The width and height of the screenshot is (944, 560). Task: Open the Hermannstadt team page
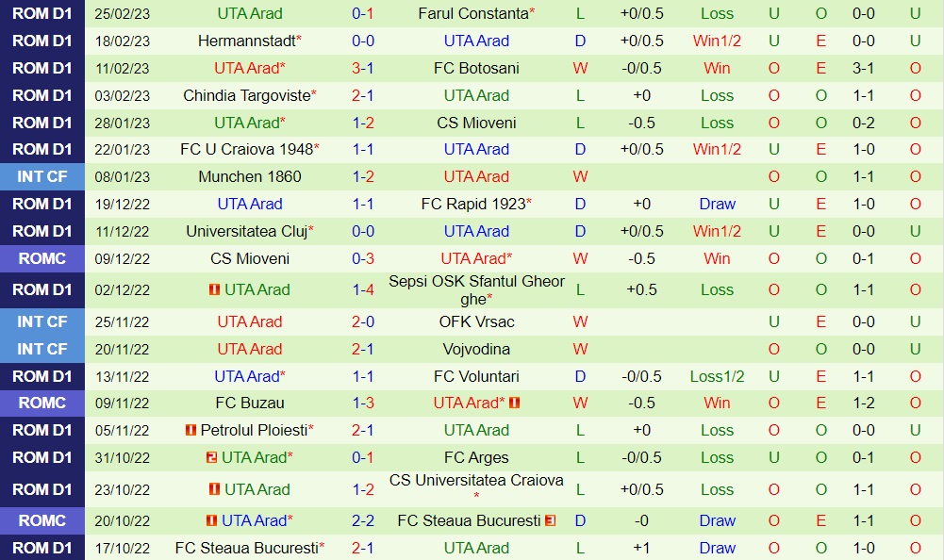[246, 41]
